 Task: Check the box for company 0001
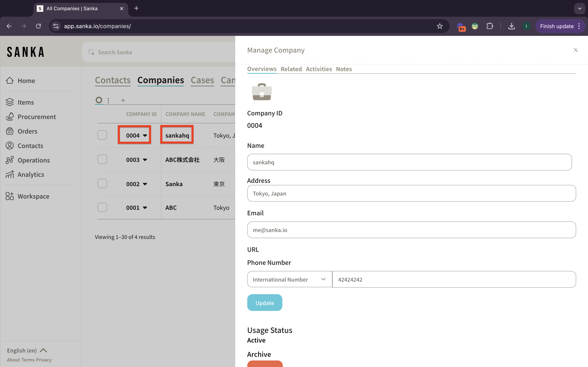pos(102,208)
